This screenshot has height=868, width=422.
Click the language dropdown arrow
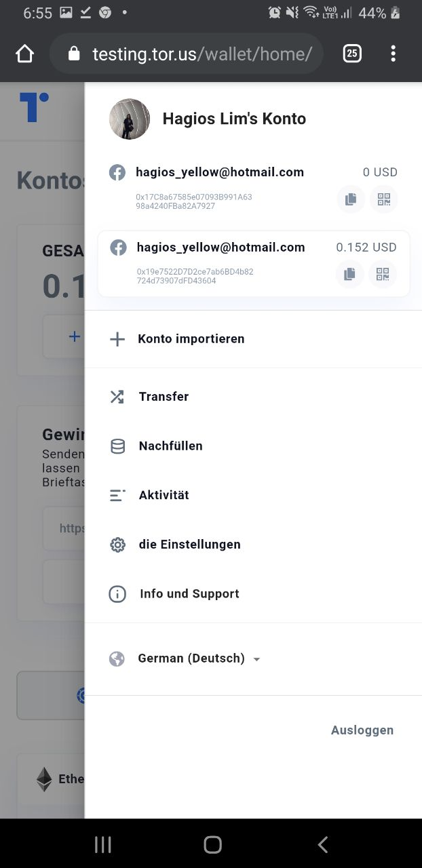(x=256, y=659)
